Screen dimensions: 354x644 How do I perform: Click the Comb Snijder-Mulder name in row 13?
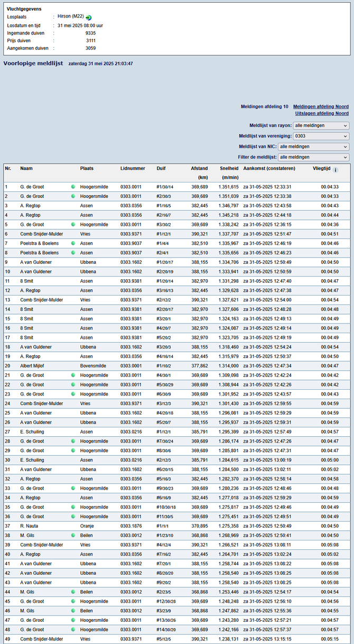point(42,300)
